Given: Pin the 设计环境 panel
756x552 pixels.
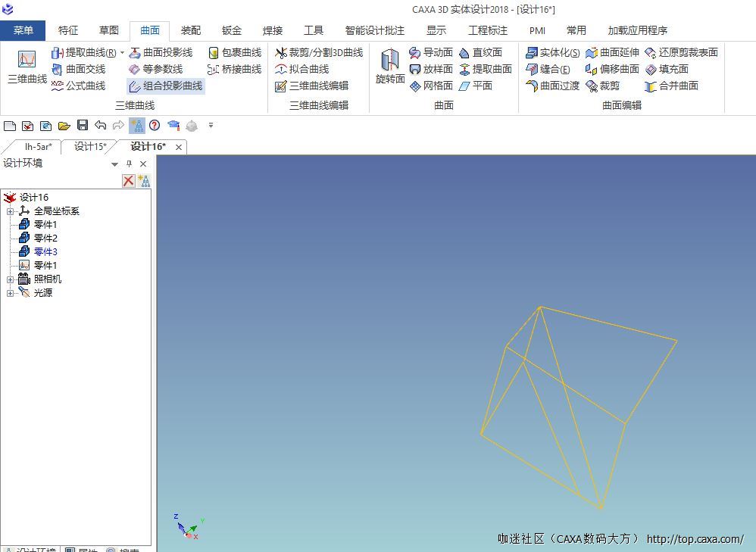Looking at the screenshot, I should pyautogui.click(x=129, y=164).
